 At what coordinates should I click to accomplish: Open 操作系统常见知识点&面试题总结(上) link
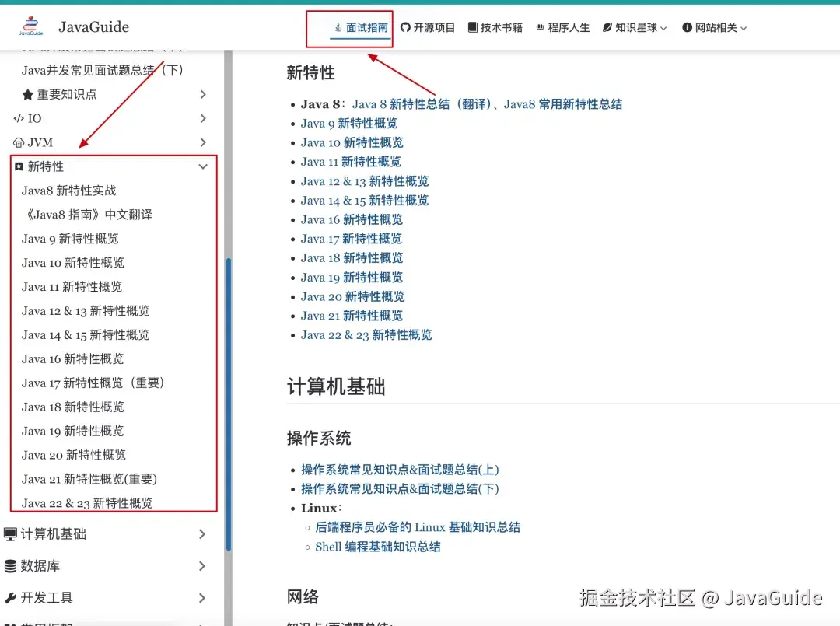(x=400, y=470)
